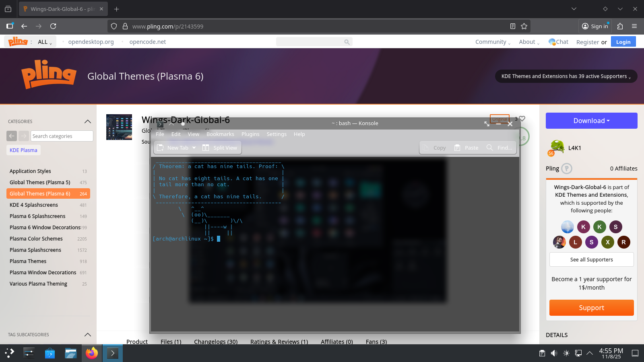The height and width of the screenshot is (362, 644).
Task: Open the Bookmarks menu in Konsole
Action: pyautogui.click(x=220, y=134)
